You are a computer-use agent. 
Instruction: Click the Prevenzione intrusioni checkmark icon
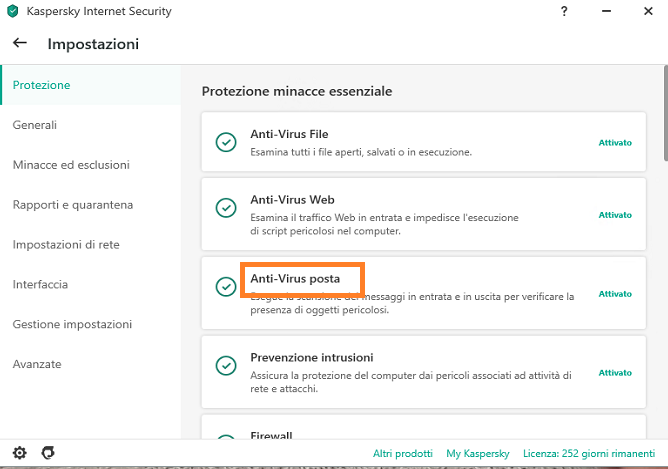226,365
